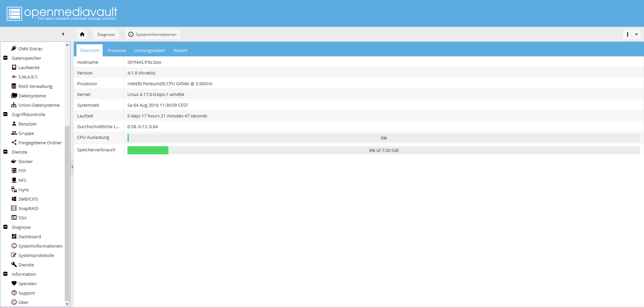Click the Dateisysteme folder icon

14,95
